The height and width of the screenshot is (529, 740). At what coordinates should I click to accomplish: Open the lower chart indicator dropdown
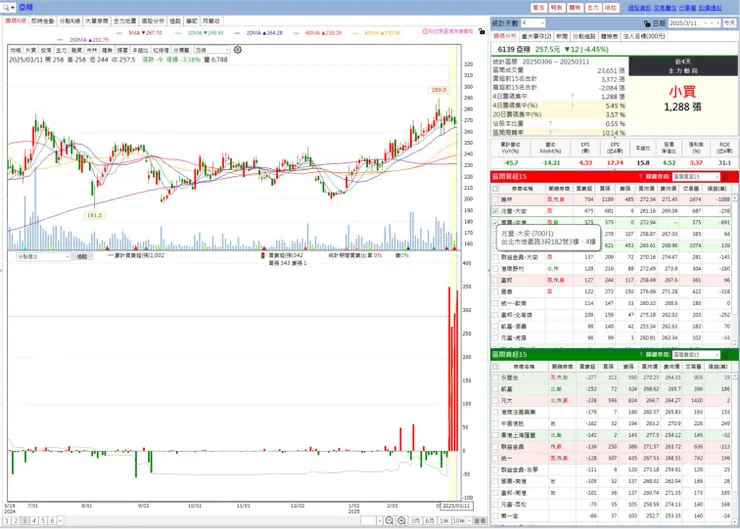[43, 256]
